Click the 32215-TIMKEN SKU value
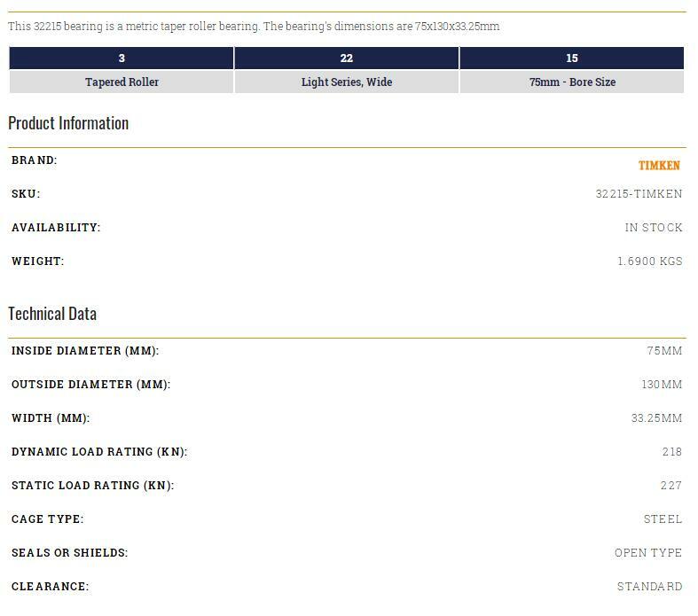Image resolution: width=698 pixels, height=616 pixels. (x=639, y=194)
